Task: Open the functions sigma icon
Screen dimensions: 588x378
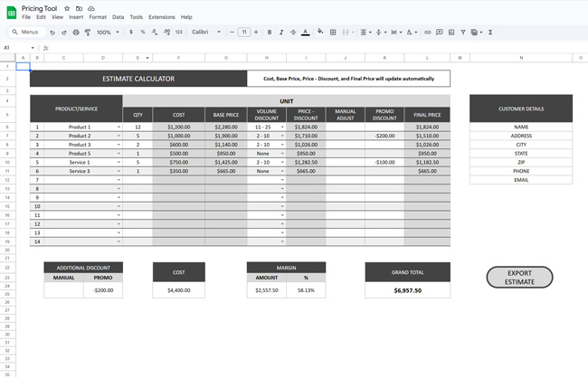Action: click(490, 33)
